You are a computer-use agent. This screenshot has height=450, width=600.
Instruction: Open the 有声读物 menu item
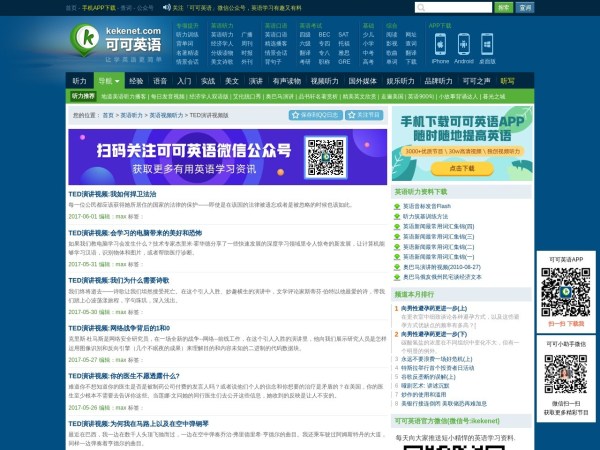(x=287, y=80)
